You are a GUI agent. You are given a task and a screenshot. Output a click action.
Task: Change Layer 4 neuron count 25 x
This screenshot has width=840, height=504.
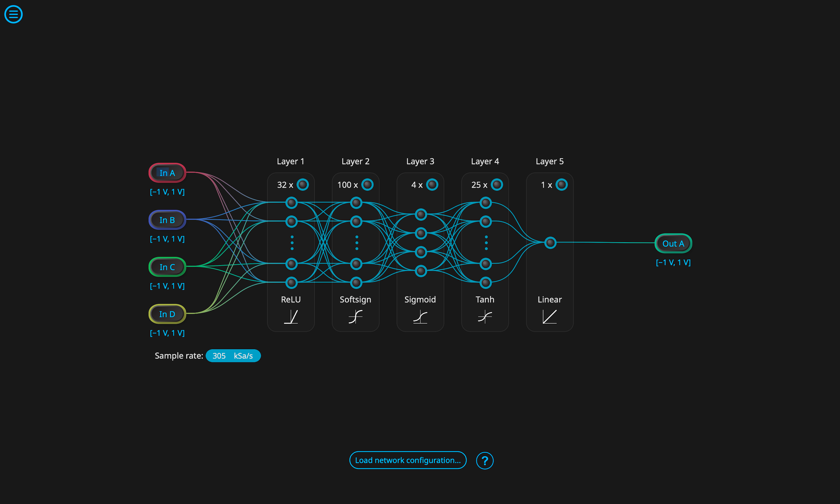[x=479, y=185]
